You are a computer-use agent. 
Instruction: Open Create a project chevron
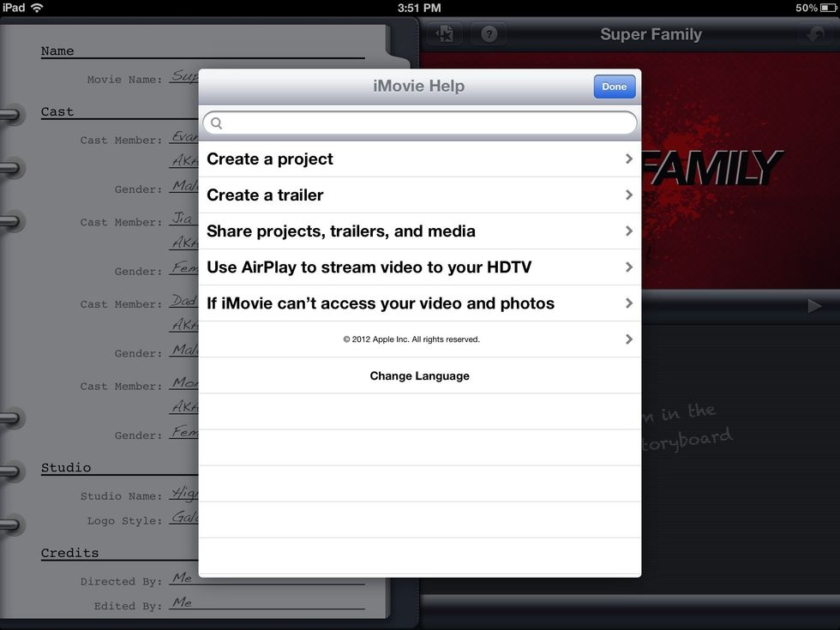click(628, 159)
